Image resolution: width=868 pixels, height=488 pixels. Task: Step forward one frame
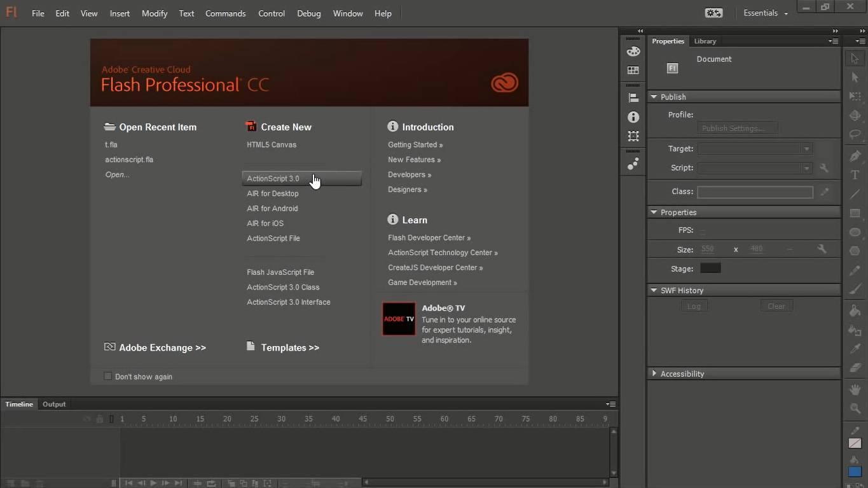click(165, 484)
